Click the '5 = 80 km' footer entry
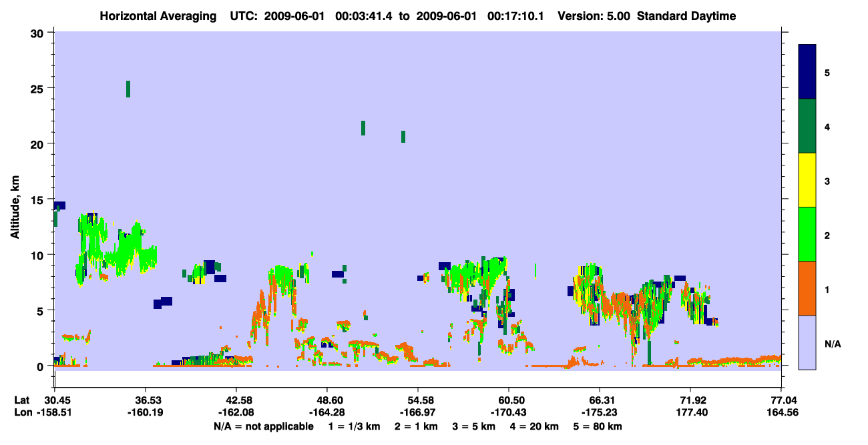The width and height of the screenshot is (868, 445). point(599,426)
